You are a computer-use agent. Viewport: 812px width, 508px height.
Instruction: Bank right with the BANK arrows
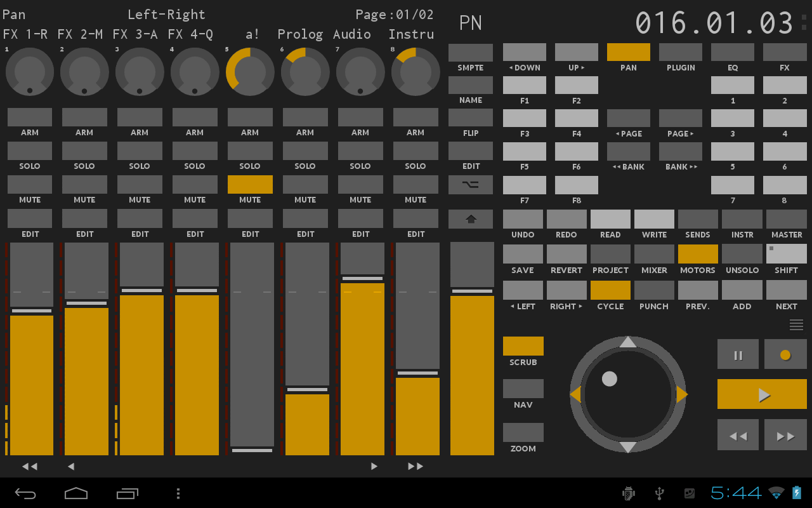click(x=680, y=151)
